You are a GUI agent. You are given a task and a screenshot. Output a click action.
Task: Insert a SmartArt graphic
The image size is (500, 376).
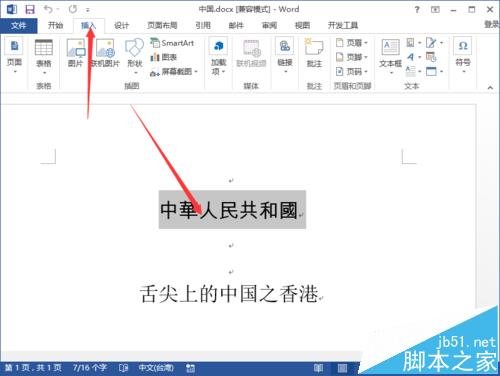pos(172,43)
